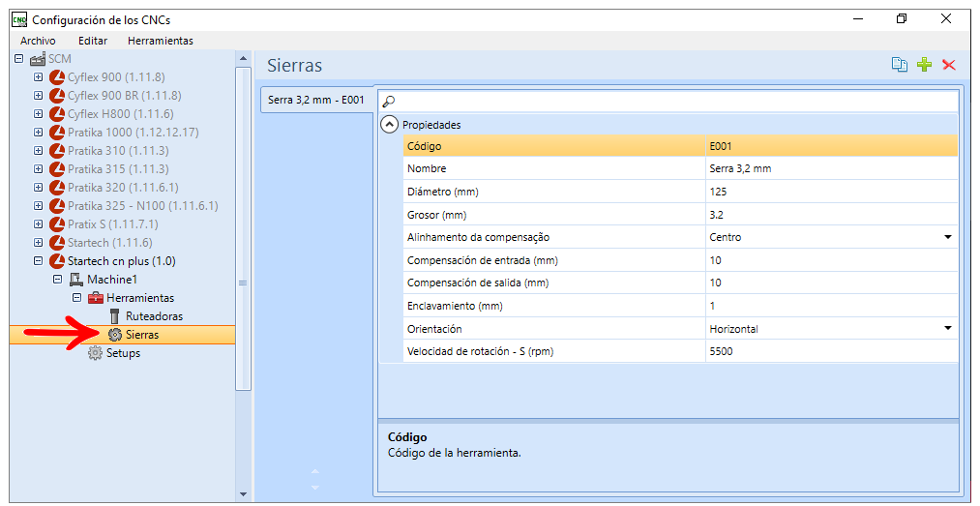Select Setups in the tree
980x506 pixels.
click(x=123, y=353)
